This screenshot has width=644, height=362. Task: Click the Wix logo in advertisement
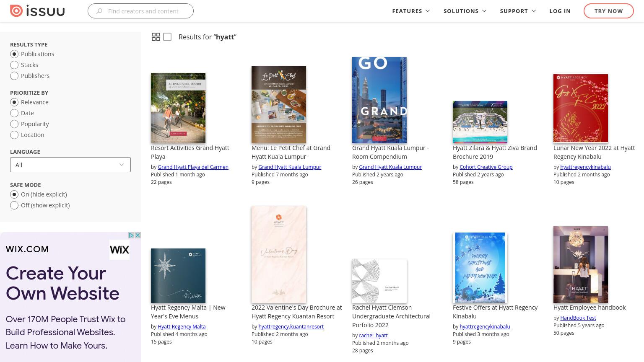click(119, 250)
